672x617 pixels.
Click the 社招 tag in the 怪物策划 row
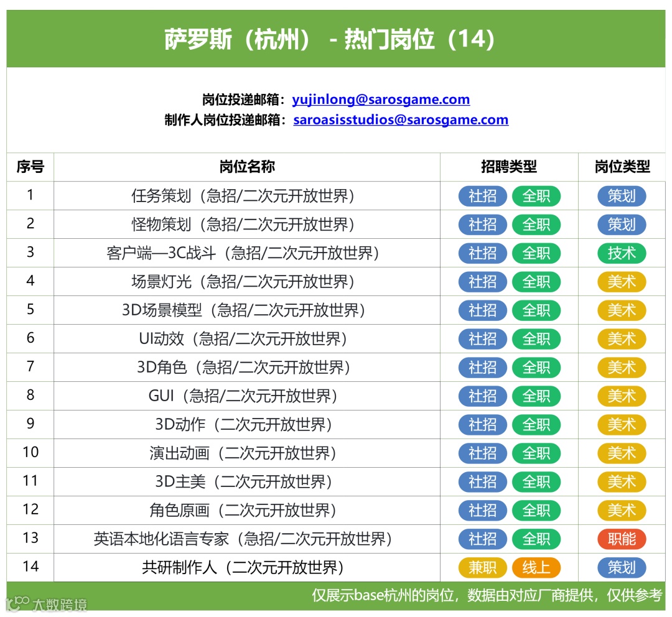(483, 225)
